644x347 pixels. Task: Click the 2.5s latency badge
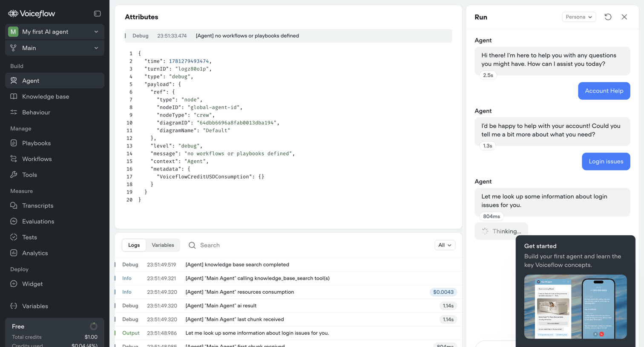click(488, 75)
